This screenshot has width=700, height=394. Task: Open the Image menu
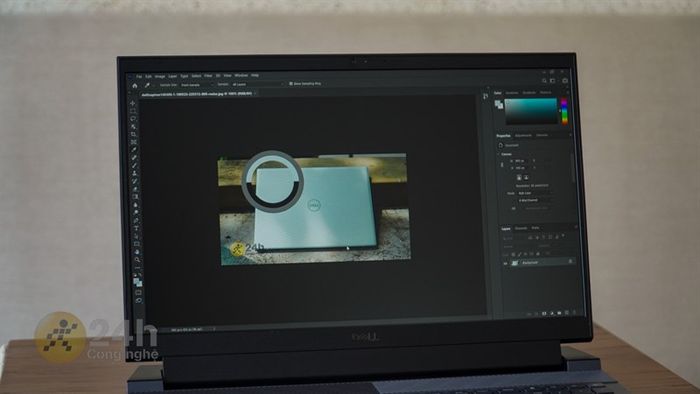[160, 76]
